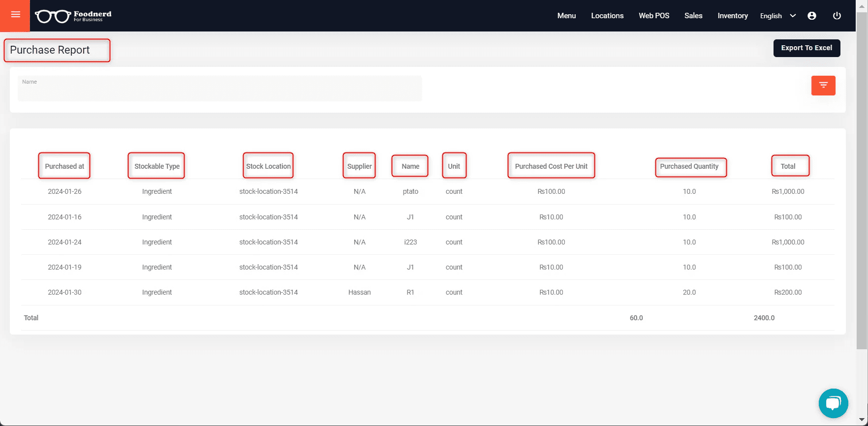Click the item name i223
Image resolution: width=868 pixels, height=426 pixels.
tap(410, 242)
